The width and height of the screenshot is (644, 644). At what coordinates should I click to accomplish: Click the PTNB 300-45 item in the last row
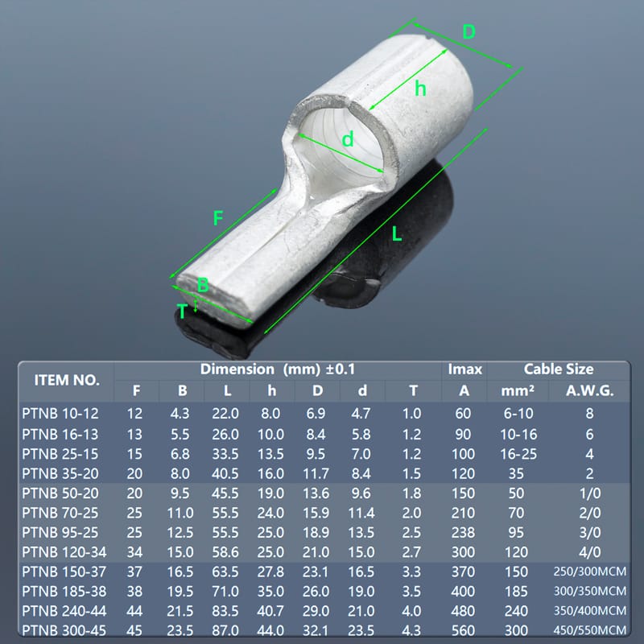coord(63,630)
